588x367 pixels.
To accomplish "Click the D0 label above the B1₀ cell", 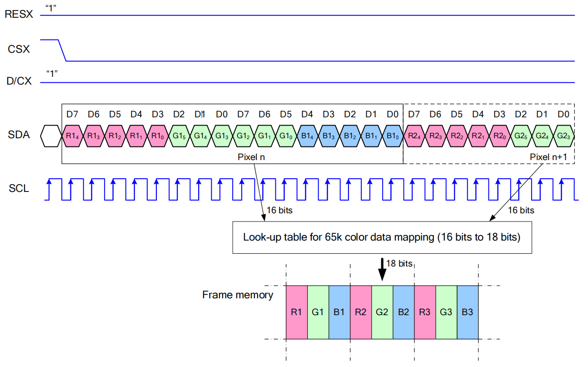I will pyautogui.click(x=393, y=114).
